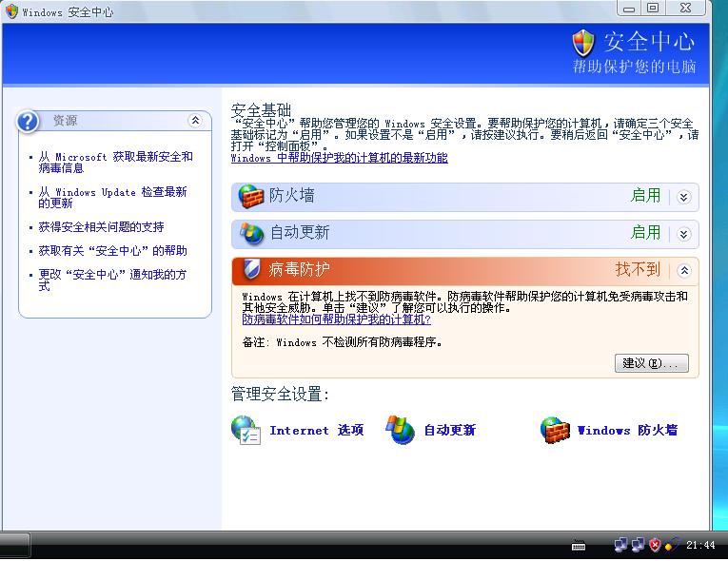Click the taskbar button at the far left
The width and height of the screenshot is (728, 561).
click(x=15, y=545)
